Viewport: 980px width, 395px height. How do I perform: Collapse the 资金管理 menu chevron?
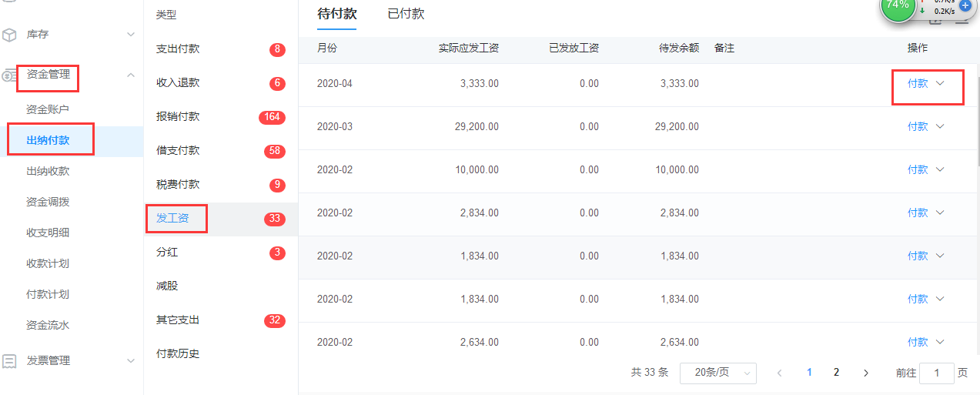[130, 75]
